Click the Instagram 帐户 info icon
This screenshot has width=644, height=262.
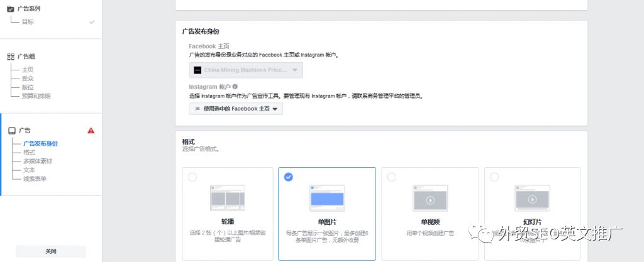pyautogui.click(x=235, y=87)
